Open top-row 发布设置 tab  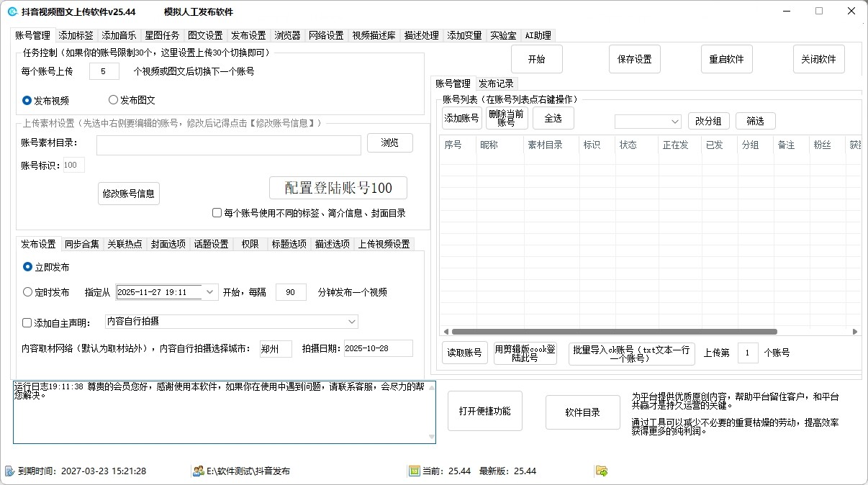point(248,35)
